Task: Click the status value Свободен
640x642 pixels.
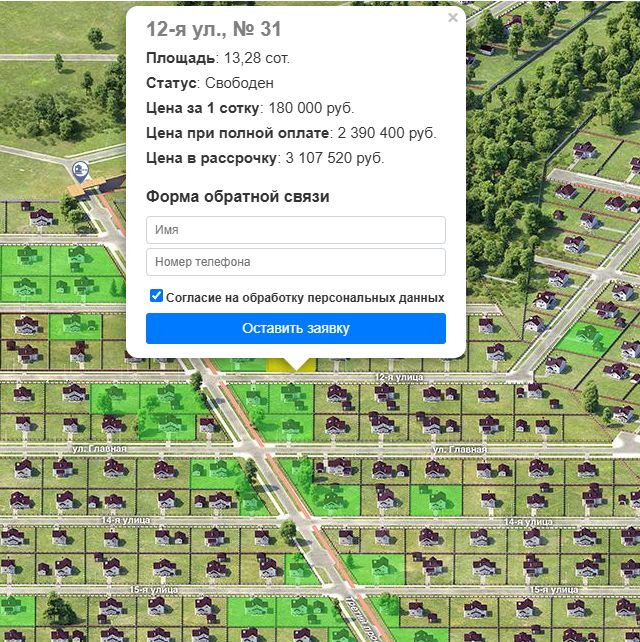Action: pos(239,83)
